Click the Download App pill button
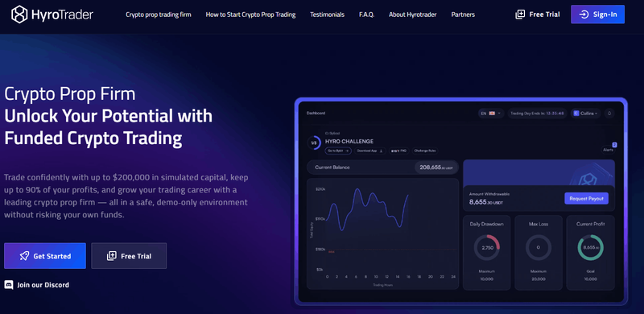This screenshot has height=314, width=644. tap(370, 151)
